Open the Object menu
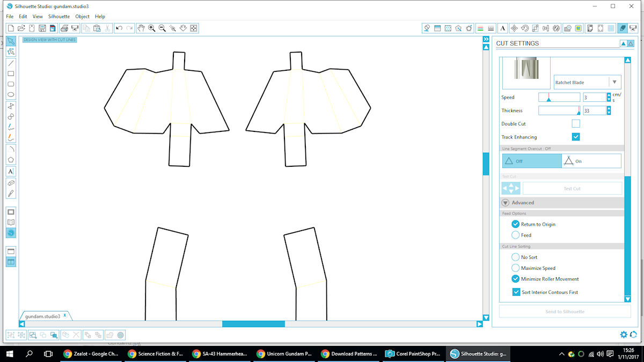The height and width of the screenshot is (362, 644). click(x=82, y=17)
